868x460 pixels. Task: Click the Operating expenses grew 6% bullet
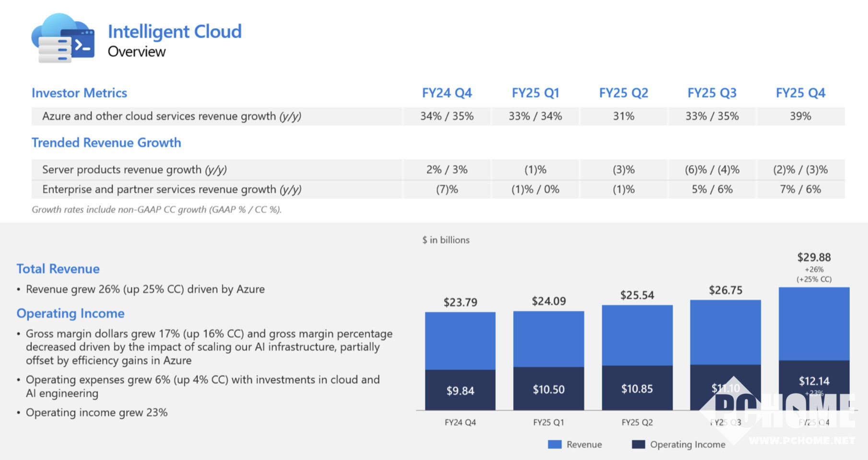coord(203,386)
